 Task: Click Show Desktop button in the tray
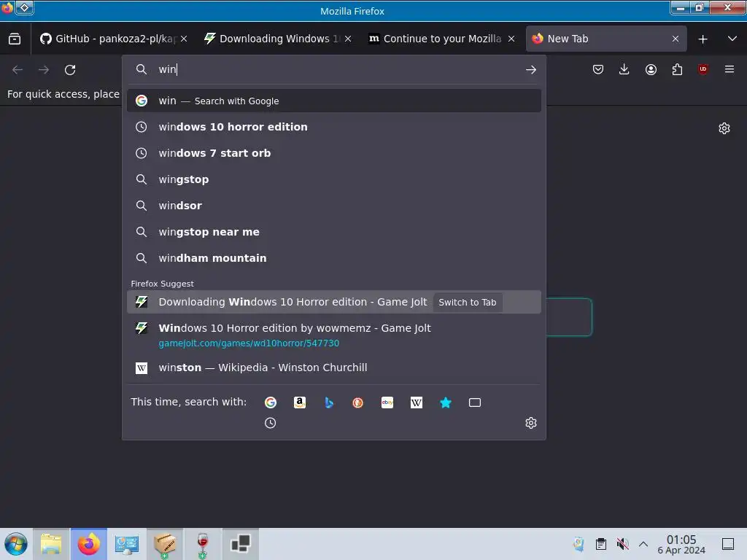point(728,544)
